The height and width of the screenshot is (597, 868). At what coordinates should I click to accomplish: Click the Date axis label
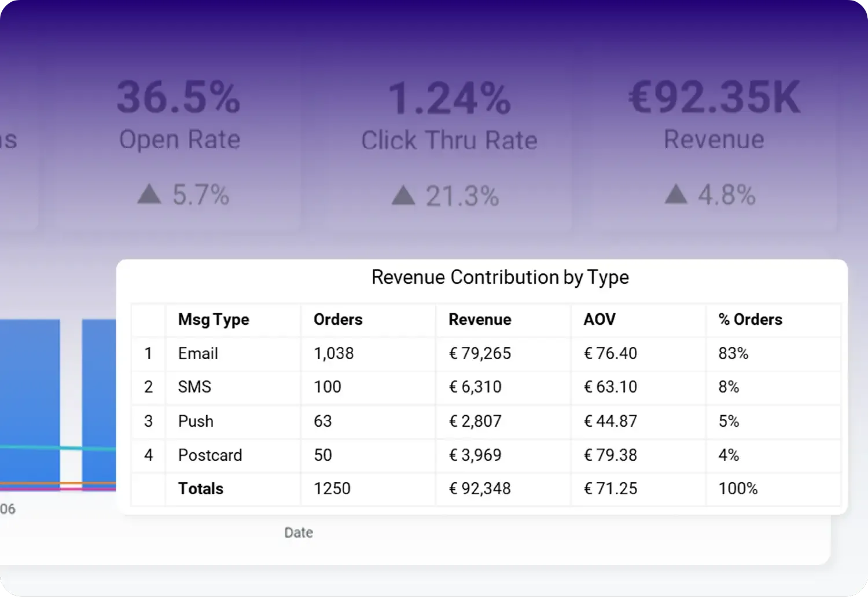(299, 533)
